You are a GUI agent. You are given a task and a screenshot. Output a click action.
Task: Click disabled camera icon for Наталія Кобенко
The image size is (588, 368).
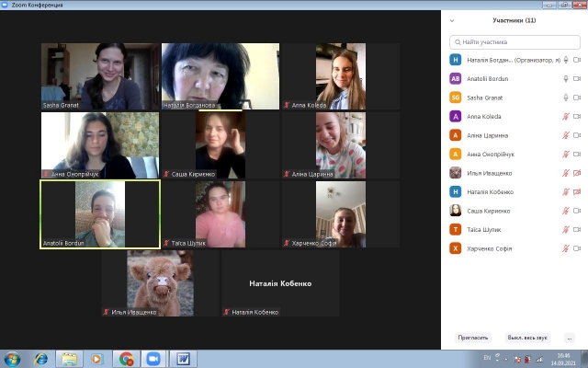pos(577,192)
